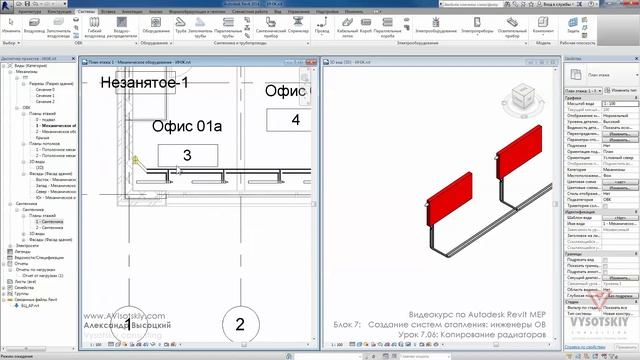The width and height of the screenshot is (640, 360).
Task: Click the Компонент component tool
Action: (543, 25)
